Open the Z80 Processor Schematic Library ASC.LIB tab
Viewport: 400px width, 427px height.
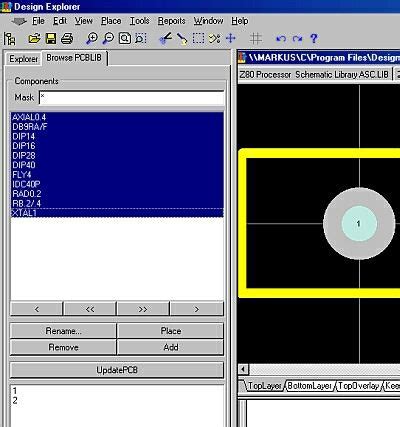click(314, 74)
